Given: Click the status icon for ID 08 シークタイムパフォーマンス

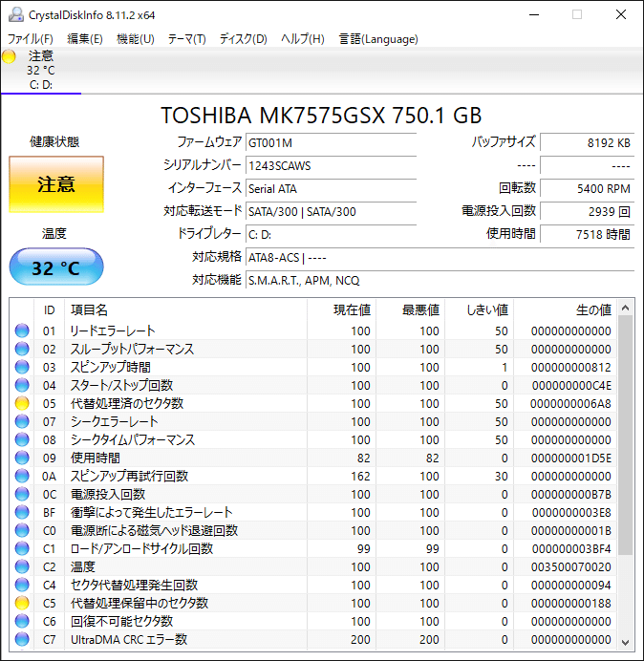Looking at the screenshot, I should (22, 439).
